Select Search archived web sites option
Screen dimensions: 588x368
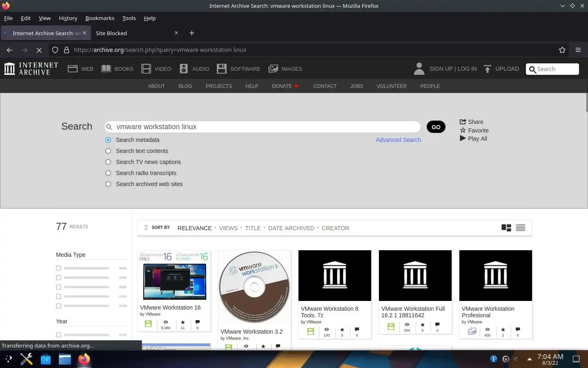[108, 184]
